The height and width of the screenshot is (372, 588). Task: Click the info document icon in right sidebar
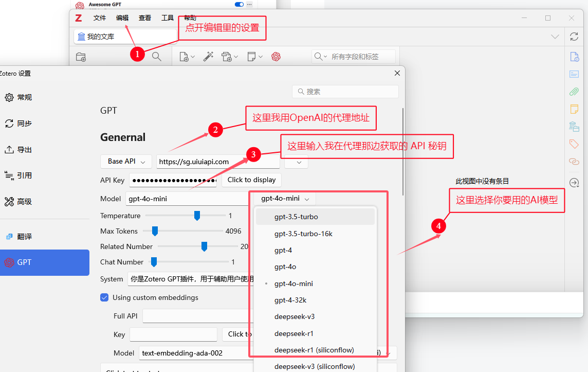[574, 57]
